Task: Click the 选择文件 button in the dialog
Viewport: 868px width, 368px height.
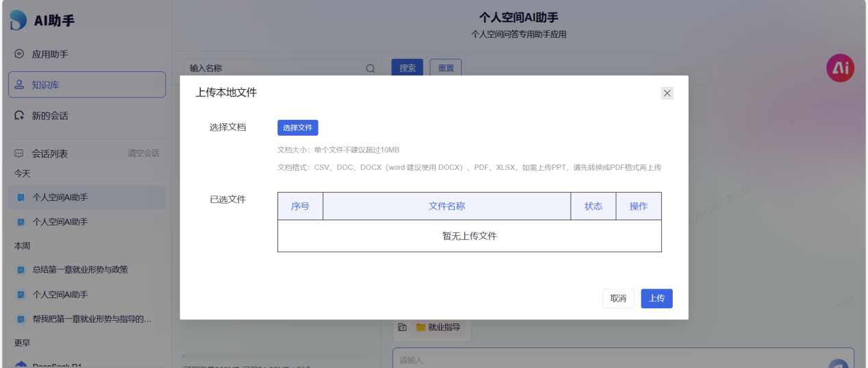Action: coord(297,127)
